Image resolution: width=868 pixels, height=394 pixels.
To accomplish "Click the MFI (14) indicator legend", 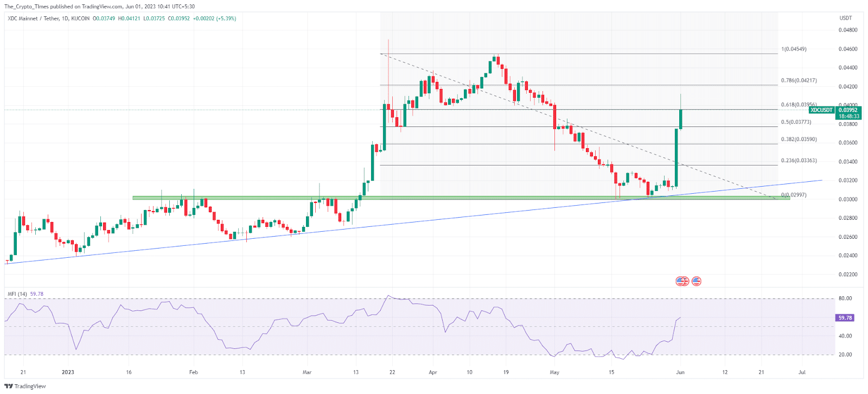I will coord(17,294).
